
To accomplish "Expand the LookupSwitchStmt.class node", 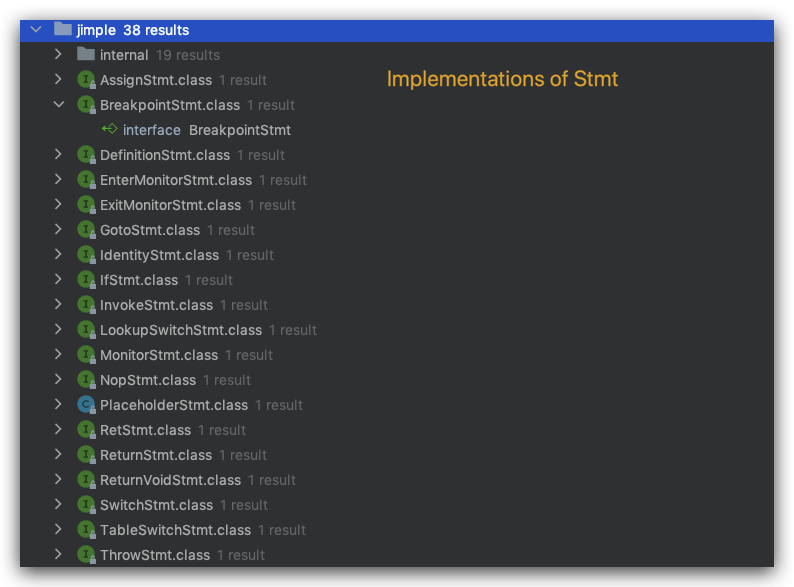I will (x=59, y=330).
